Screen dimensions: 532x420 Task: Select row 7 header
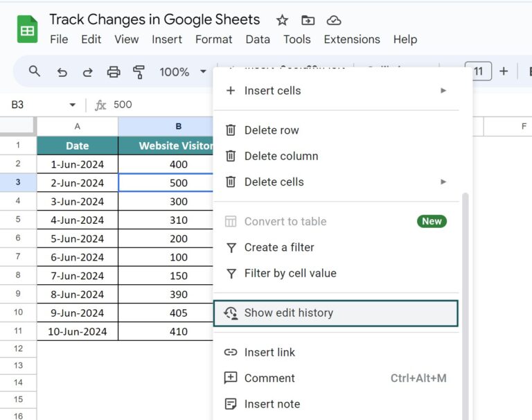18,256
